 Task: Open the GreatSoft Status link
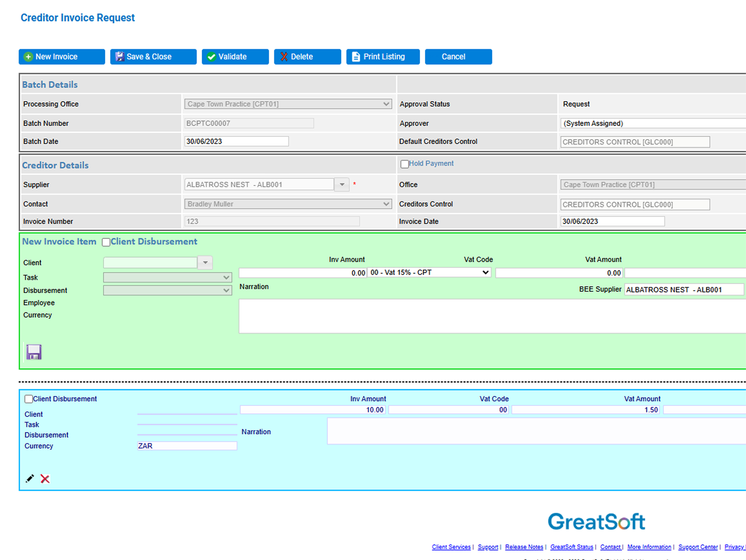pos(571,547)
